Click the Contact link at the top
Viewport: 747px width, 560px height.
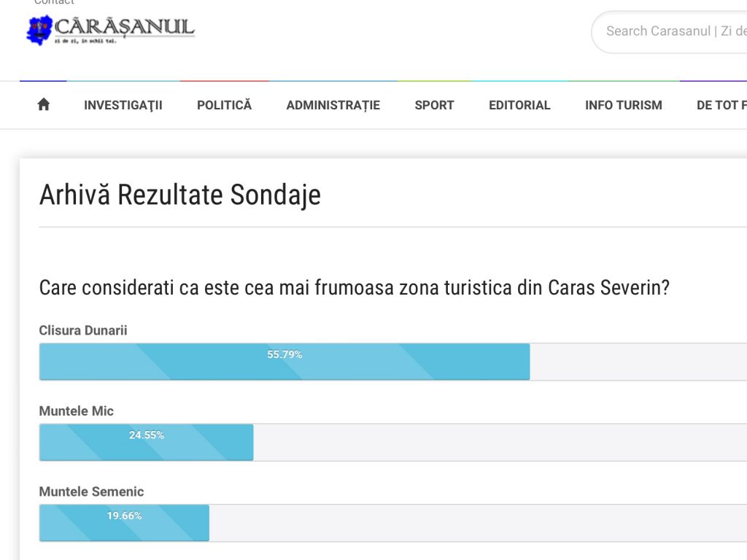click(54, 2)
